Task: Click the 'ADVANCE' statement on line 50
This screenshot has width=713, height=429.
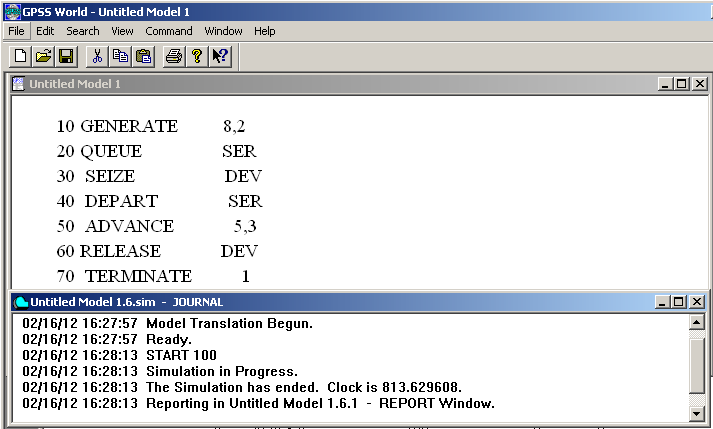Action: 130,226
